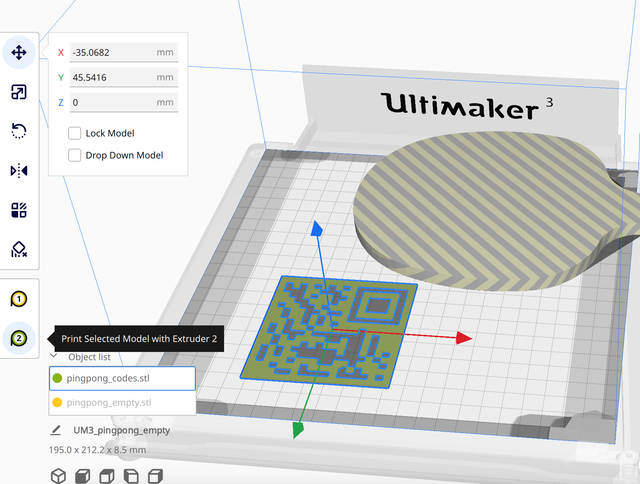Open the Per Model Settings tool
Screen dimensions: 640x484
click(x=19, y=210)
